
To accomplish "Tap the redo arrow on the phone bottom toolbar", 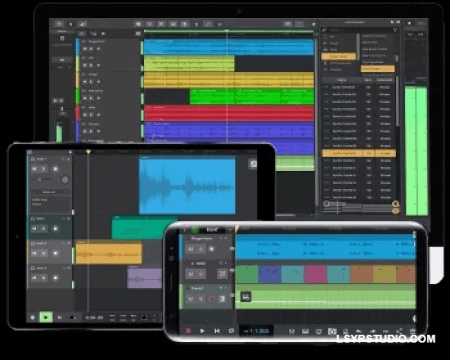I will [372, 331].
